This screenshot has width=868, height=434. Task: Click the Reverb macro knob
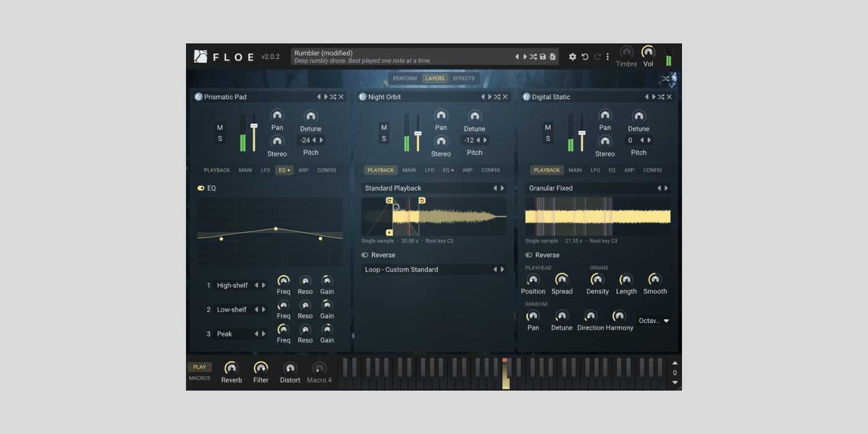[x=231, y=368]
